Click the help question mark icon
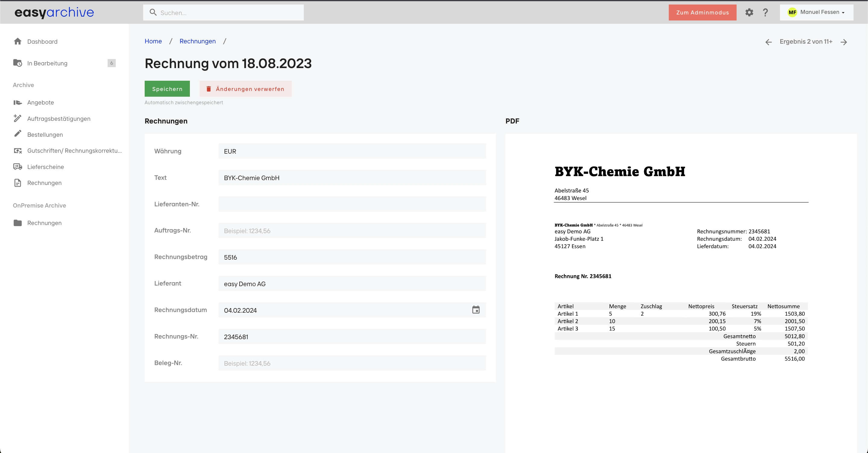The height and width of the screenshot is (453, 868). pyautogui.click(x=765, y=12)
